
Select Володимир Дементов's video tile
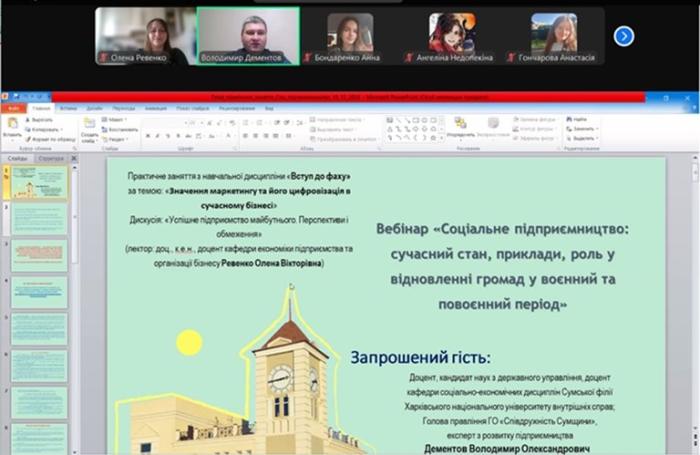click(x=247, y=36)
